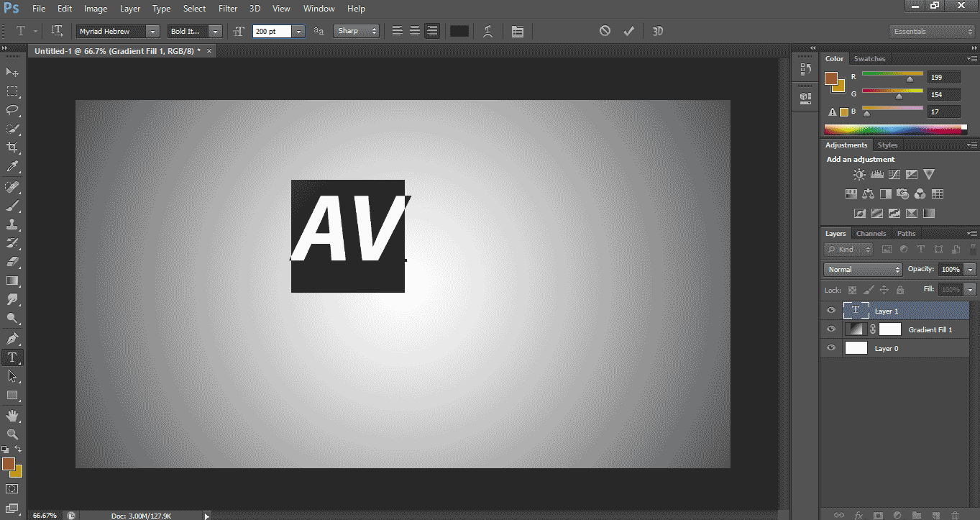Open the Filter menu
This screenshot has height=520, width=980.
(227, 8)
